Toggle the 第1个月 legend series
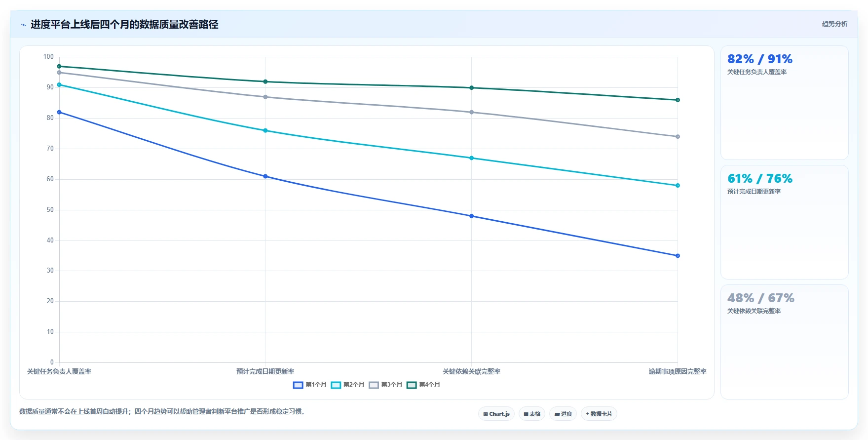 point(310,385)
